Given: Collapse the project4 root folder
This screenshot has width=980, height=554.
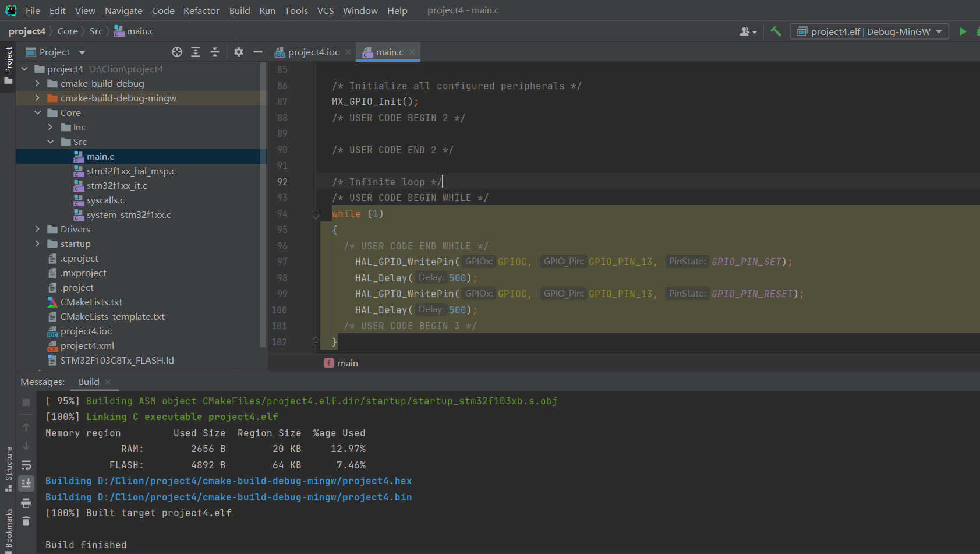Looking at the screenshot, I should click(x=25, y=69).
